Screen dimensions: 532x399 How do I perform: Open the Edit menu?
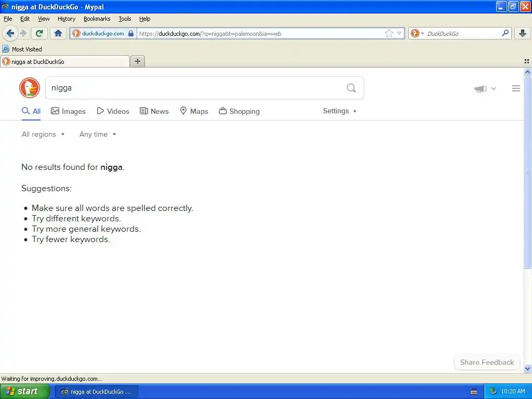25,19
